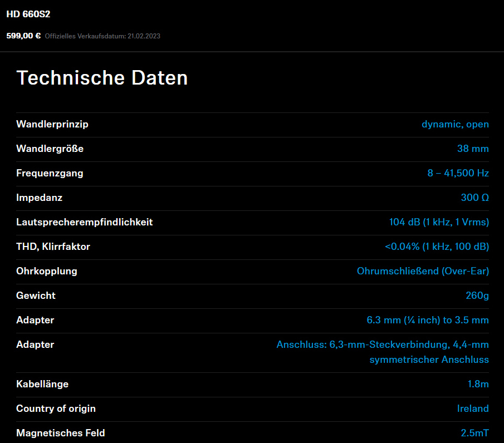Click the THD, Klirrfaktor label
Viewport: 504px width, 443px height.
53,247
